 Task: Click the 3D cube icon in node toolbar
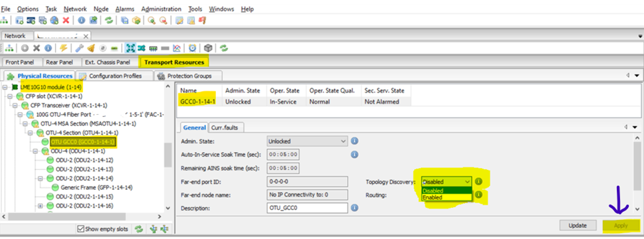click(x=208, y=48)
